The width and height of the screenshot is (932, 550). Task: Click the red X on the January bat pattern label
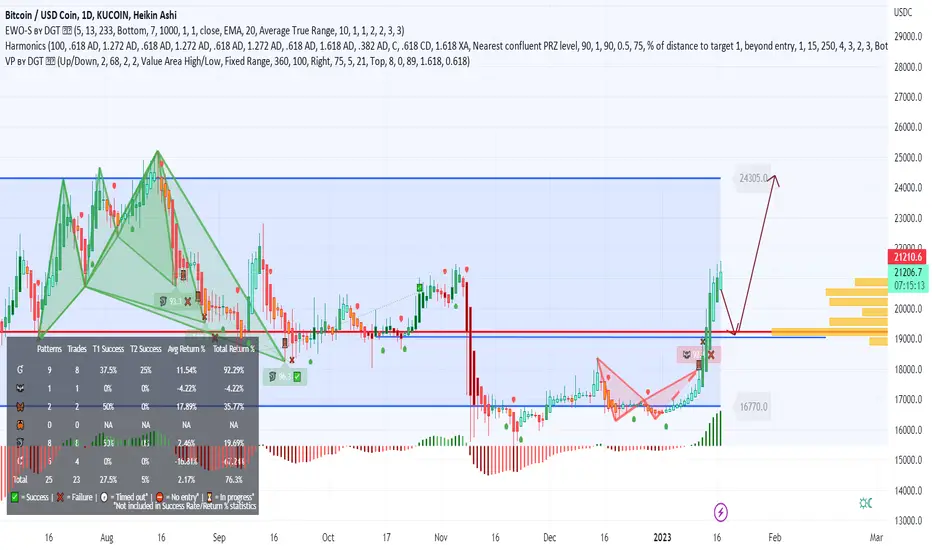(711, 355)
